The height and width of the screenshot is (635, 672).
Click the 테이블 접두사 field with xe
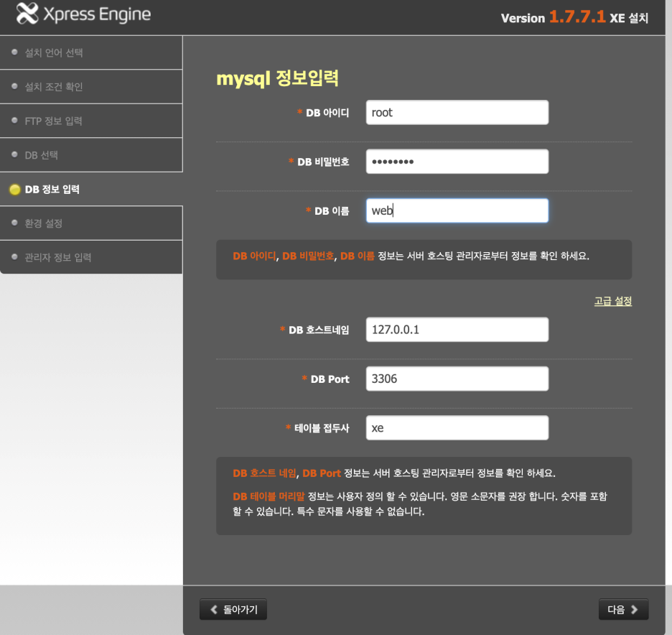[457, 428]
